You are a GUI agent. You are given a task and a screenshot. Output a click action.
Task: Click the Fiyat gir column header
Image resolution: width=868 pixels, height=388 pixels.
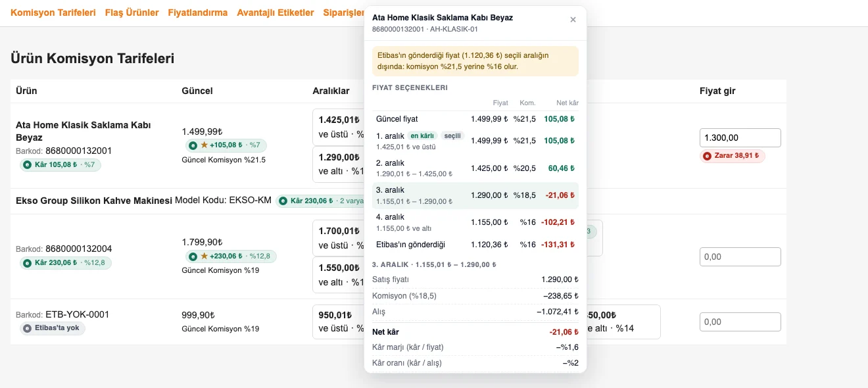tap(717, 91)
